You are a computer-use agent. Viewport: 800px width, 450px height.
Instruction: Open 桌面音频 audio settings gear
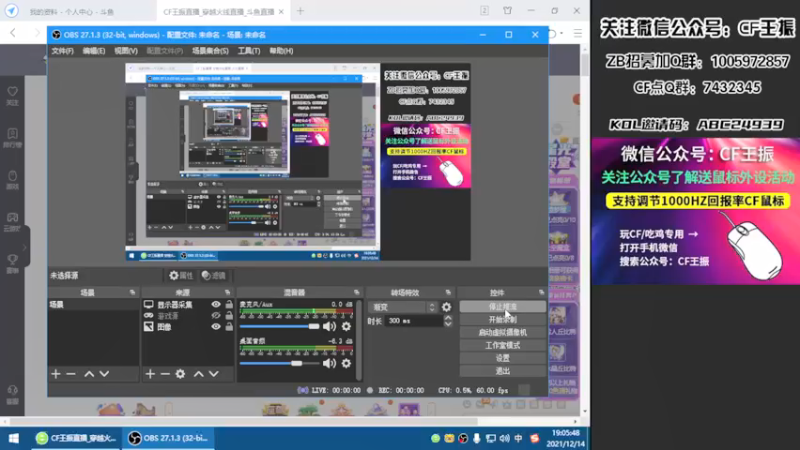point(346,363)
